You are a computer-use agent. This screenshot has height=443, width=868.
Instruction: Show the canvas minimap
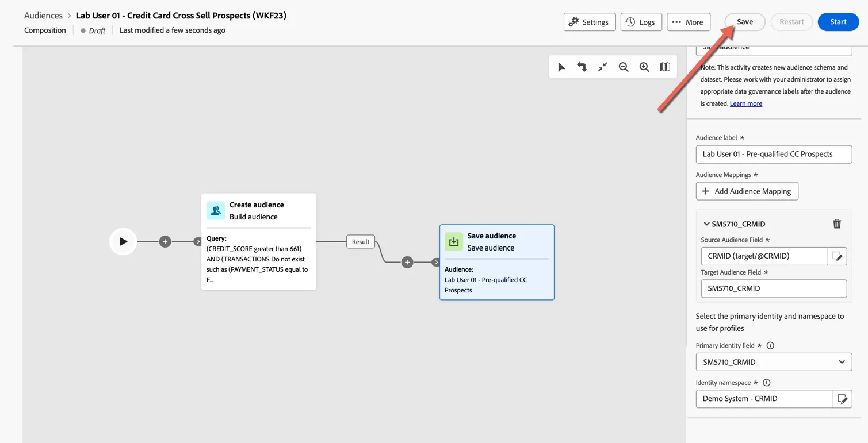pyautogui.click(x=665, y=67)
